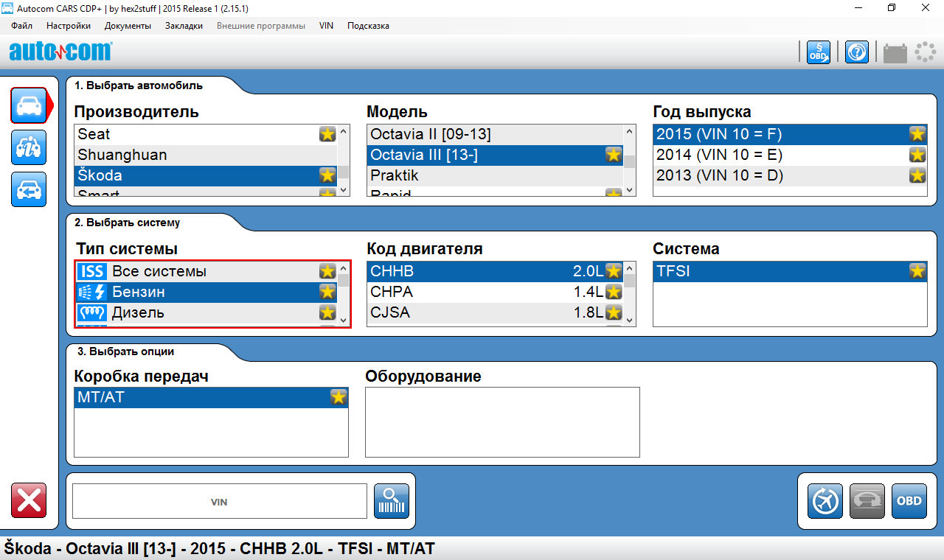Toggle favorite star for Seat
This screenshot has width=944, height=560.
click(327, 134)
